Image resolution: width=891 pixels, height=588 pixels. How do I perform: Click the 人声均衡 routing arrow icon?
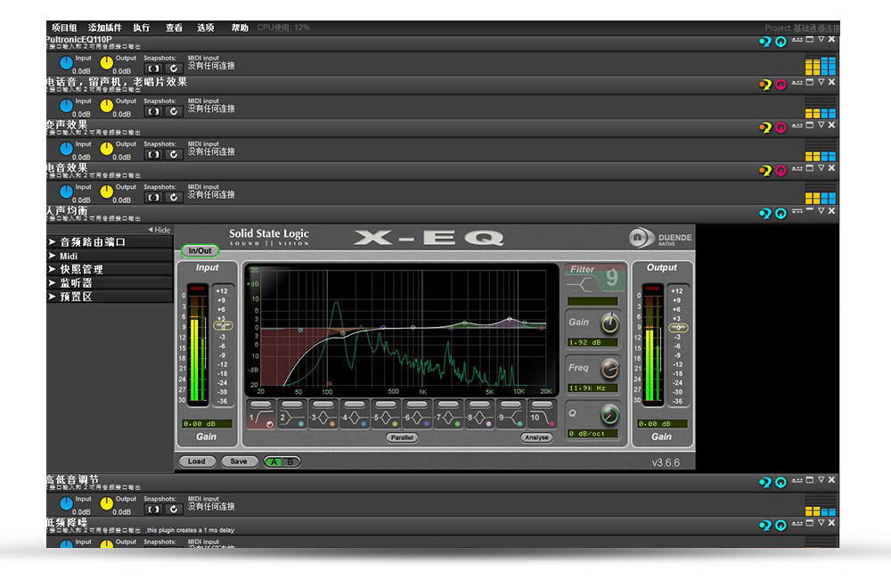(x=765, y=213)
